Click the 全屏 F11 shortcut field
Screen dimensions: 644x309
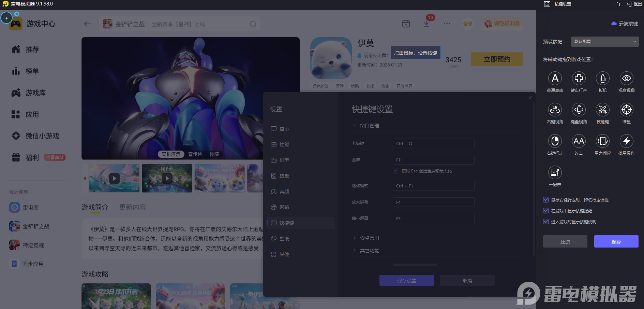434,160
